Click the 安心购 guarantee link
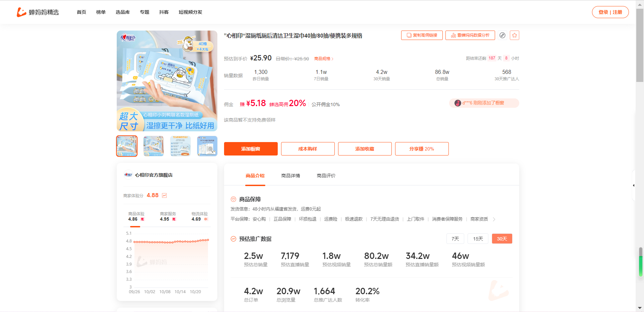This screenshot has width=644, height=312. 259,219
